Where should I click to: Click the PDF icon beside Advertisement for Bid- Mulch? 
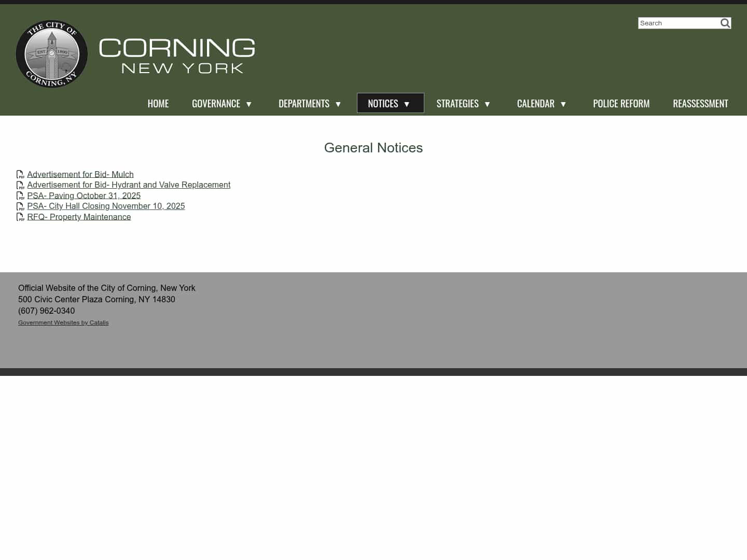[x=21, y=174]
